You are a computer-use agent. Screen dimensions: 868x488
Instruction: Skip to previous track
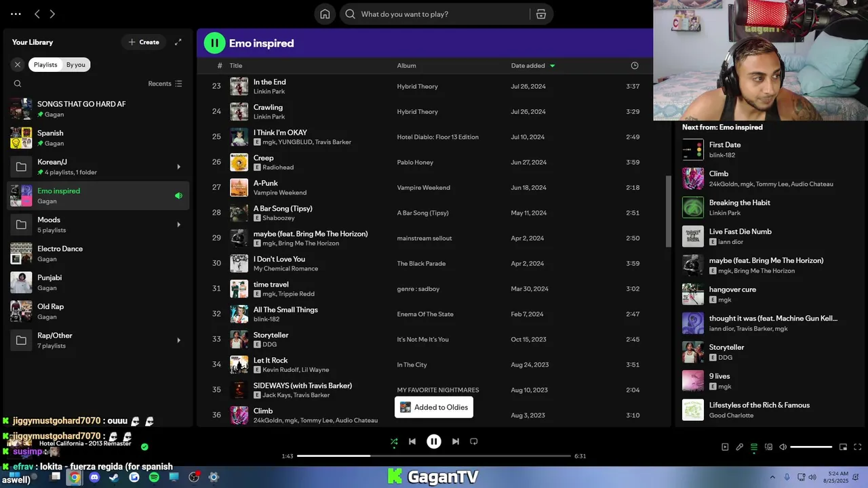[x=412, y=441]
